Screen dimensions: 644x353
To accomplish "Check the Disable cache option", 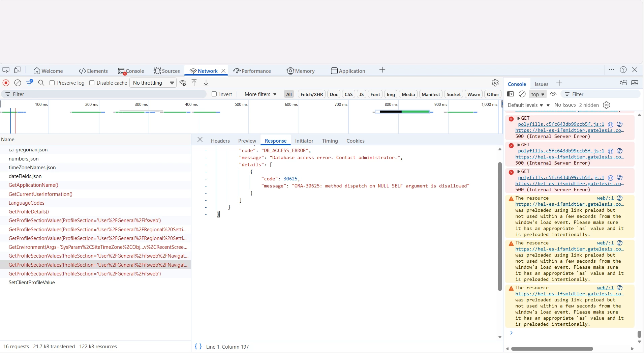I will (92, 83).
